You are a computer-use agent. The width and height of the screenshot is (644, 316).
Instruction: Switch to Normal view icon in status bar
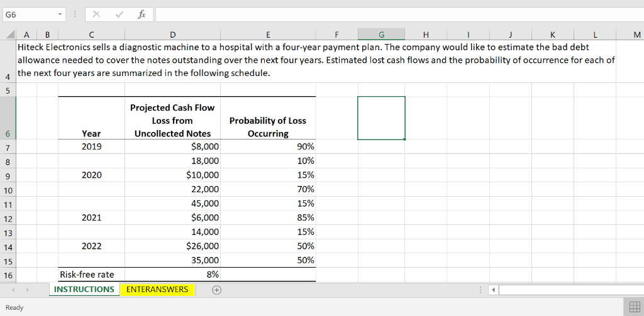point(635,307)
